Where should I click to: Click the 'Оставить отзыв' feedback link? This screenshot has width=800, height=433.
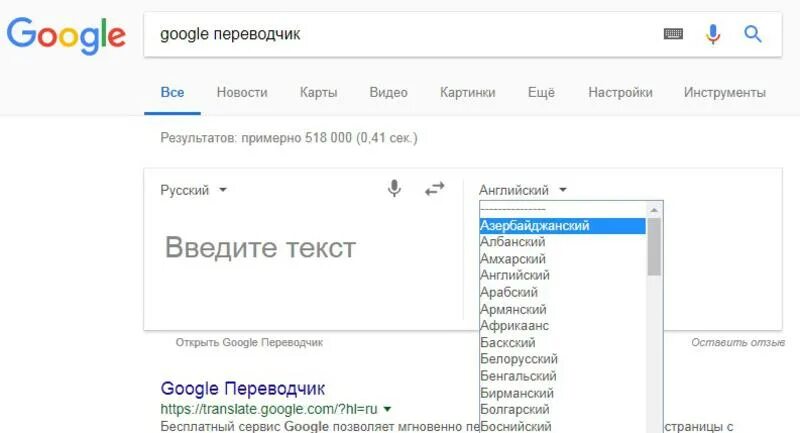click(738, 343)
